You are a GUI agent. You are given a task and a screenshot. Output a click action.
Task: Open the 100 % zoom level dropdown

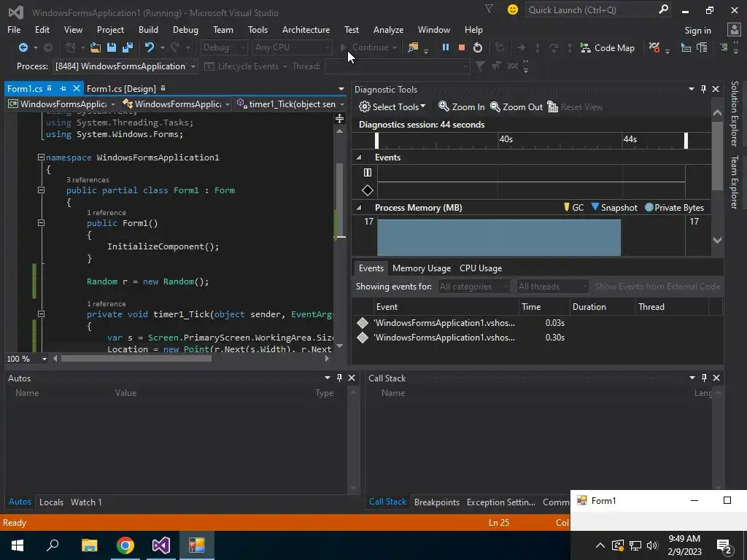coord(44,359)
